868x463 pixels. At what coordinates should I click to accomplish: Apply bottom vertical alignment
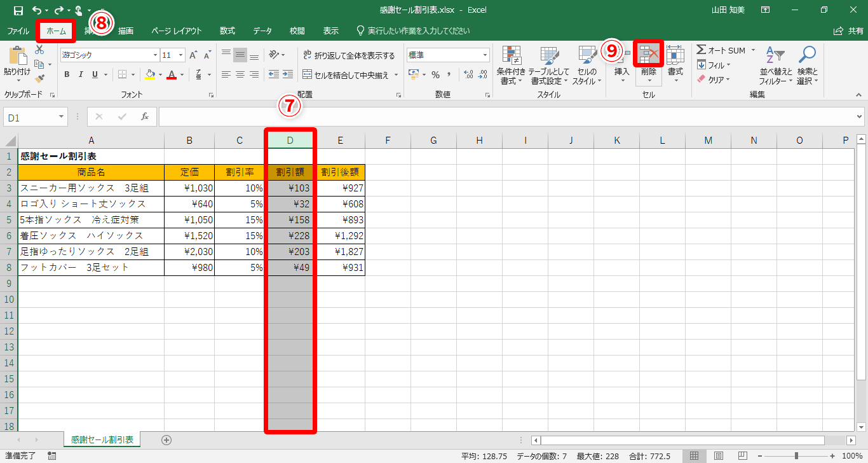click(254, 55)
